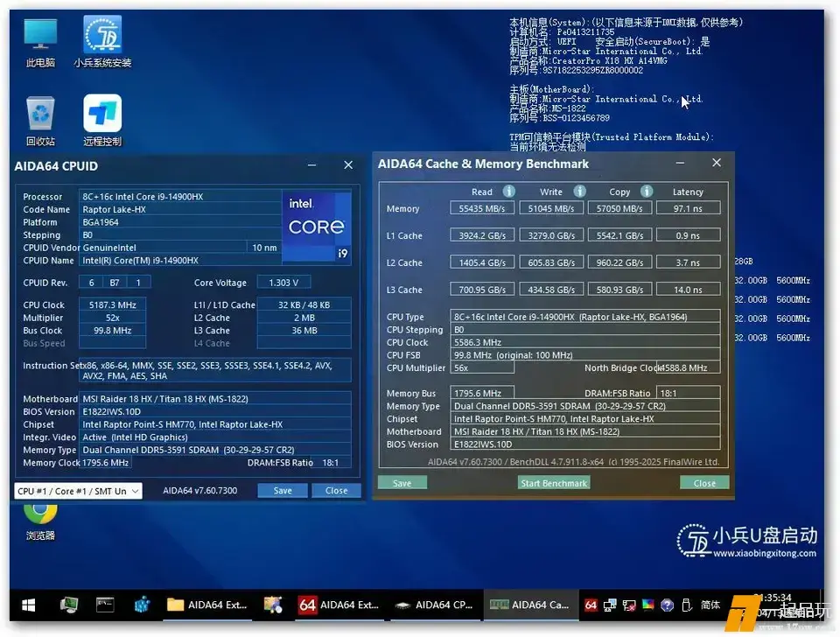840x637 pixels.
Task: Click the Memory Read value 55435 MB/s
Action: pyautogui.click(x=482, y=208)
